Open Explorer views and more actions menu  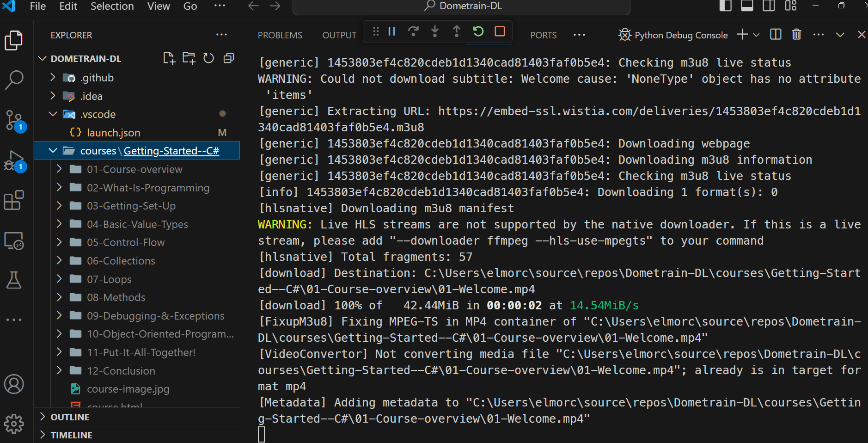pyautogui.click(x=221, y=35)
